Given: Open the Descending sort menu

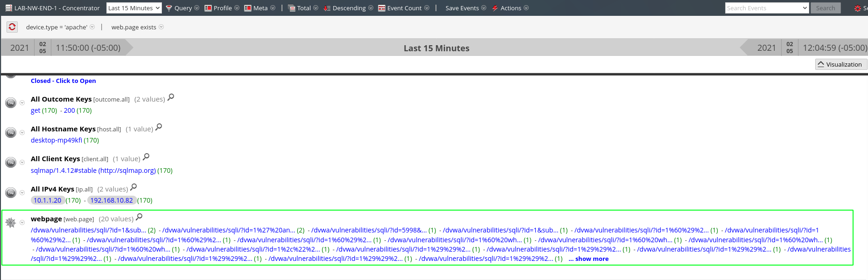Looking at the screenshot, I should pos(348,8).
